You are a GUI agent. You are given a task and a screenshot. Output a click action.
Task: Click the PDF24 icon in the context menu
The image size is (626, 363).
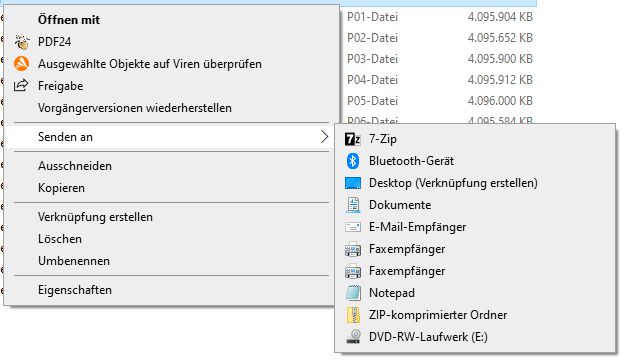(22, 42)
